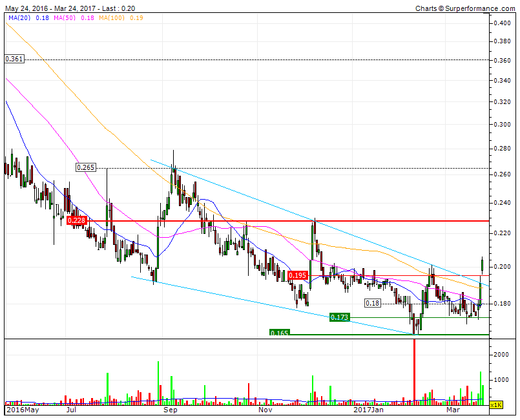520x420 pixels.
Task: Click the Nov label on the time axis
Action: pos(265,410)
